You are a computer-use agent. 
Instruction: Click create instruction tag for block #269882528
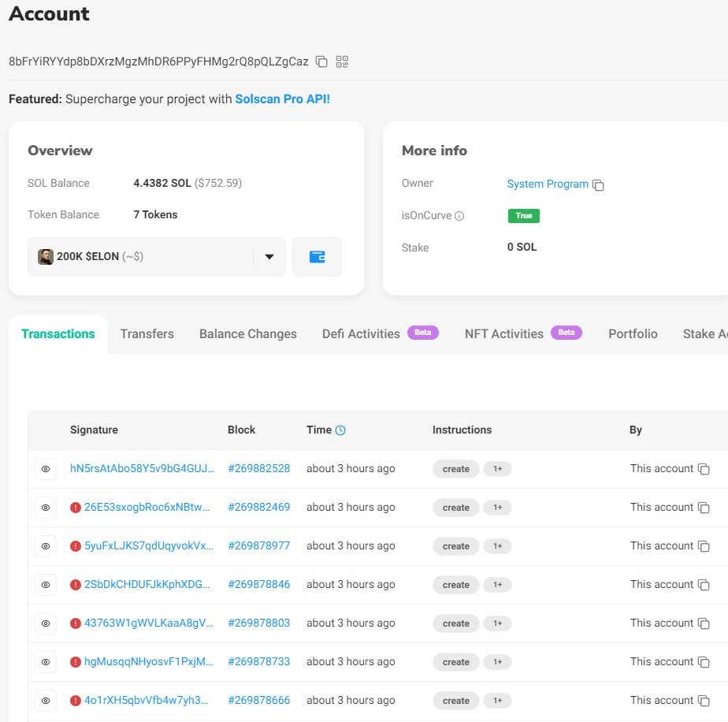pyautogui.click(x=456, y=469)
